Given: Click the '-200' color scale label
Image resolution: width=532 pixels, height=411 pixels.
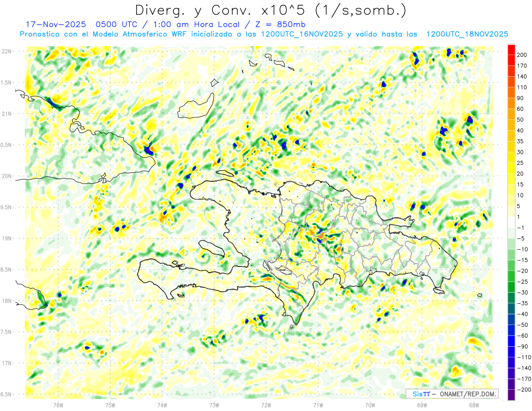Looking at the screenshot, I should 524,390.
